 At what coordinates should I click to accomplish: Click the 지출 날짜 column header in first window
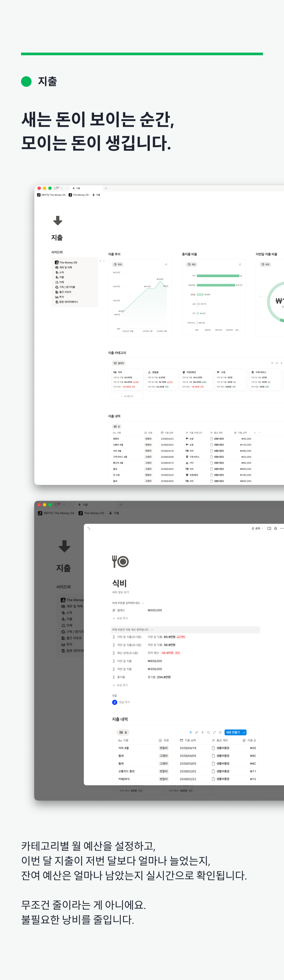[167, 433]
